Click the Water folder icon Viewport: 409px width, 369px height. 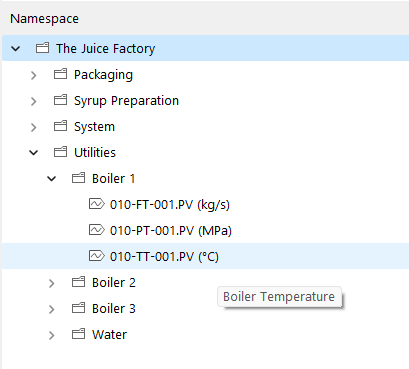tap(78, 334)
